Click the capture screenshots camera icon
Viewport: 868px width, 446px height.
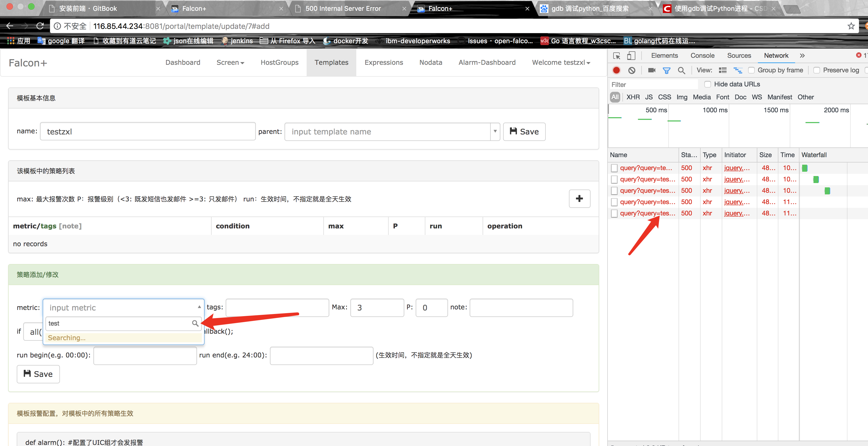coord(652,70)
